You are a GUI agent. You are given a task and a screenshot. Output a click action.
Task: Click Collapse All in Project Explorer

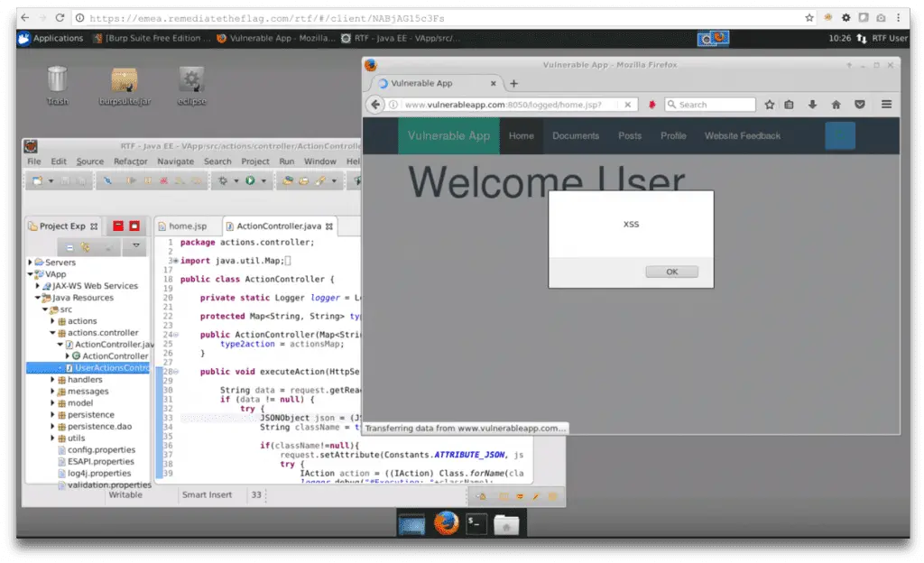69,247
